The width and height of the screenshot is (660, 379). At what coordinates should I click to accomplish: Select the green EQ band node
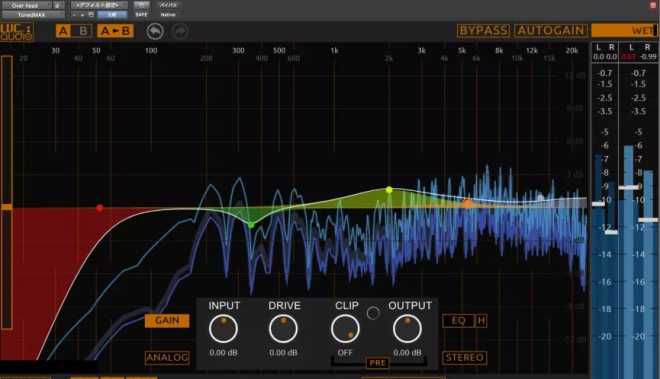pyautogui.click(x=251, y=225)
